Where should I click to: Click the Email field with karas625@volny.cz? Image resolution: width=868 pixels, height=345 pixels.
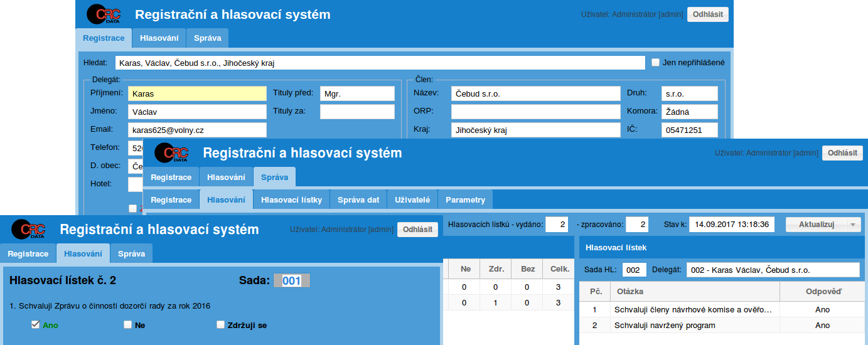[197, 130]
